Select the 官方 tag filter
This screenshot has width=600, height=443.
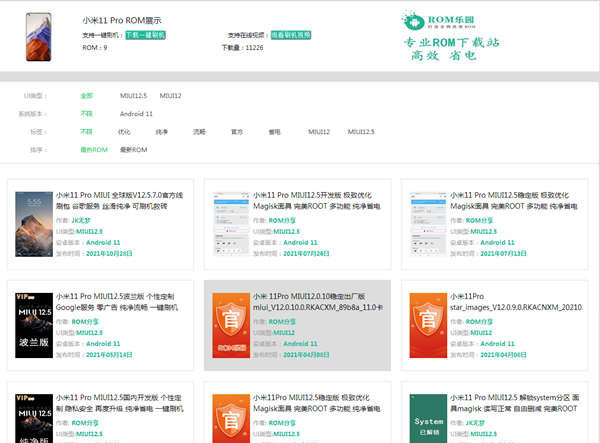pyautogui.click(x=237, y=132)
